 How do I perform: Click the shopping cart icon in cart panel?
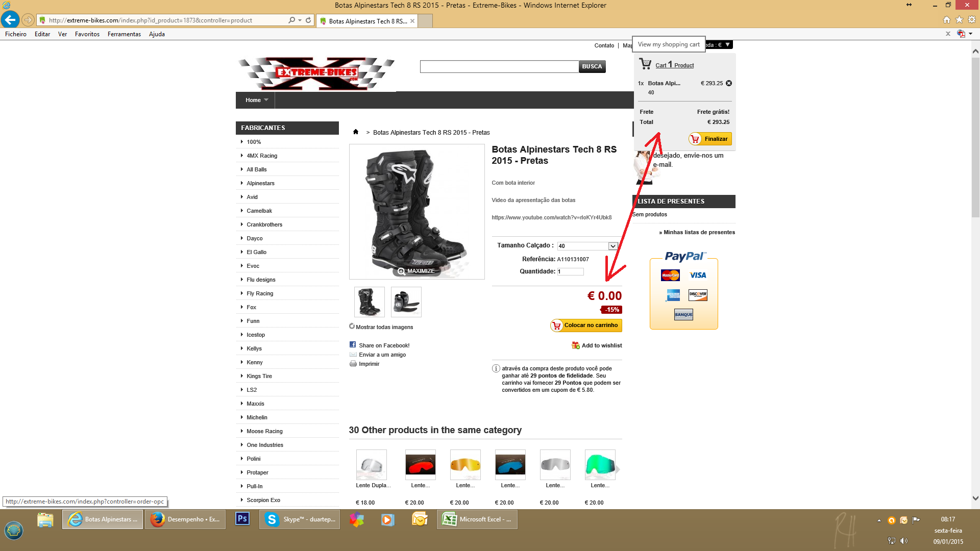(x=645, y=64)
